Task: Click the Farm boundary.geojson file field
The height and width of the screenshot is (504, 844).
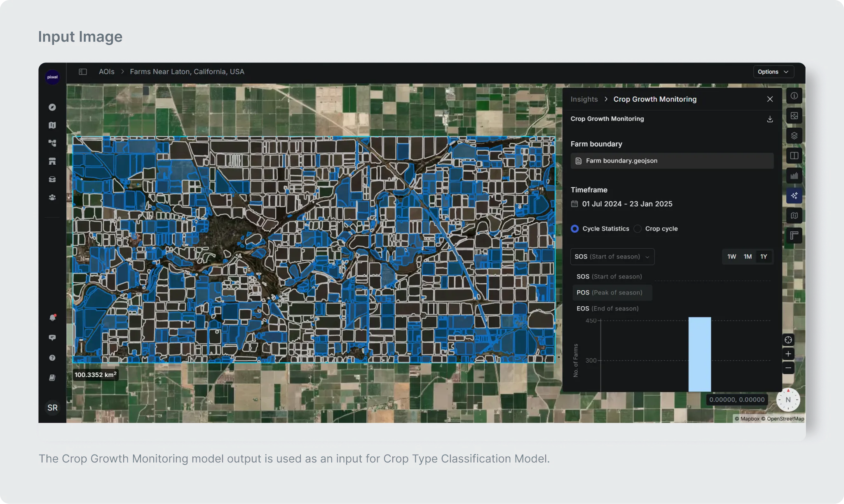Action: click(672, 161)
